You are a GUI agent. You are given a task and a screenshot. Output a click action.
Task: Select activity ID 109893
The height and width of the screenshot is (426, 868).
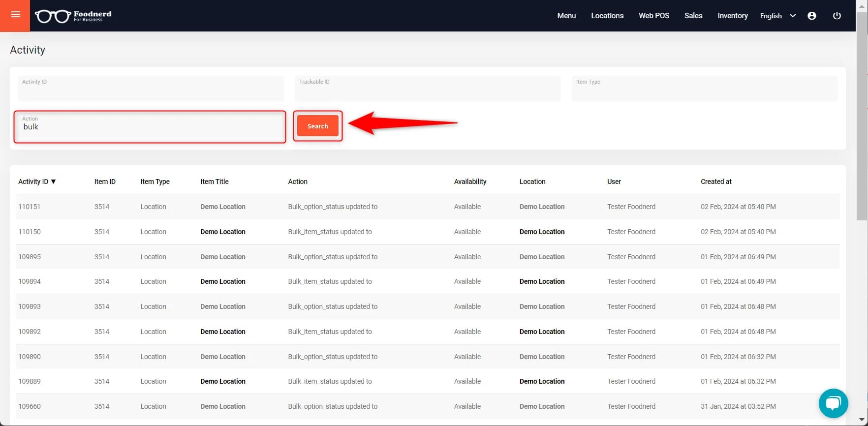click(30, 306)
